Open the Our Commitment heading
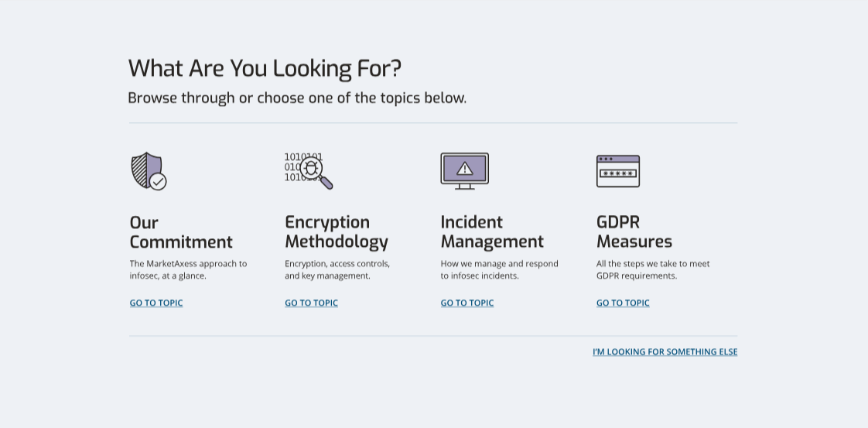The width and height of the screenshot is (868, 428). [x=181, y=232]
